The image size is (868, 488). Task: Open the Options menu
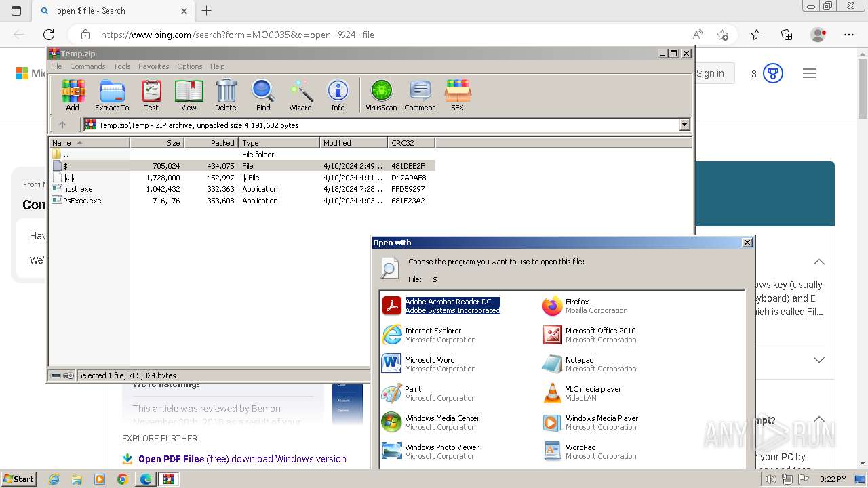[x=190, y=66]
